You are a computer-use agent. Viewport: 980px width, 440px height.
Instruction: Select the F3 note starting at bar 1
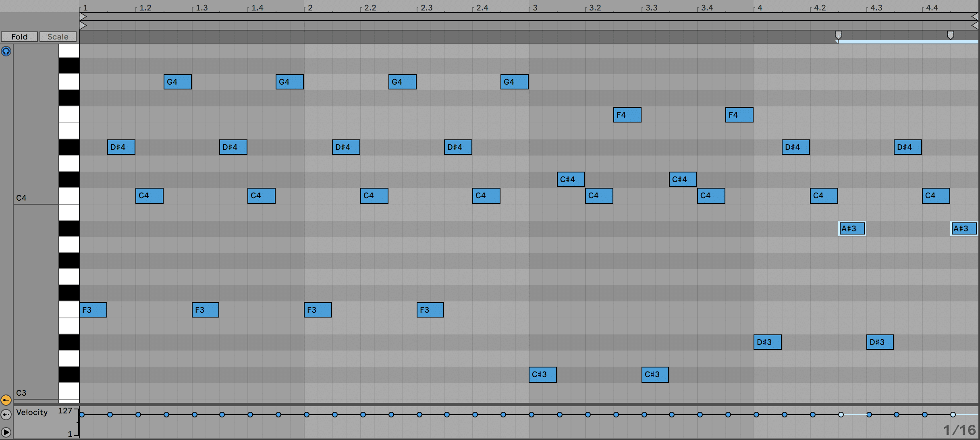93,310
